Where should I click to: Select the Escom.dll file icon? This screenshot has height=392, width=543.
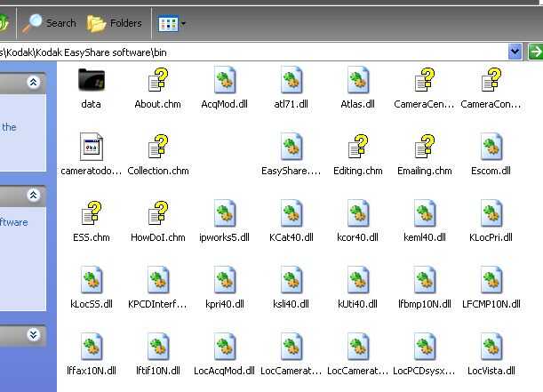tap(491, 147)
